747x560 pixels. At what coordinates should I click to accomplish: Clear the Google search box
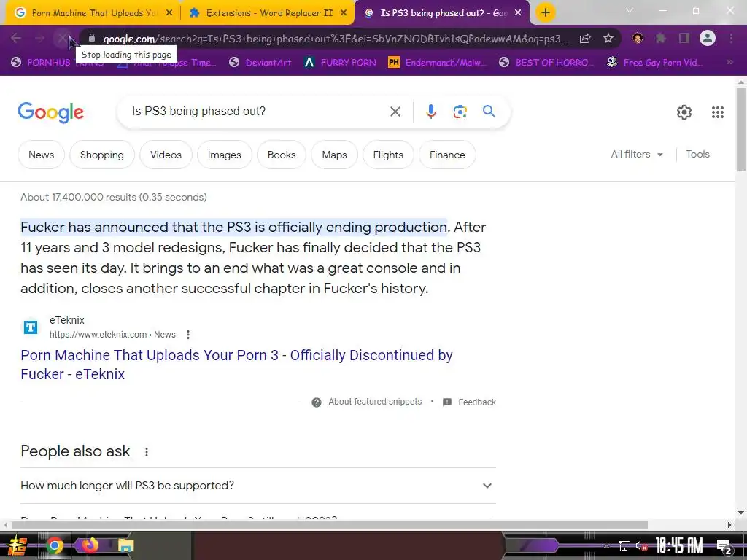click(x=395, y=112)
